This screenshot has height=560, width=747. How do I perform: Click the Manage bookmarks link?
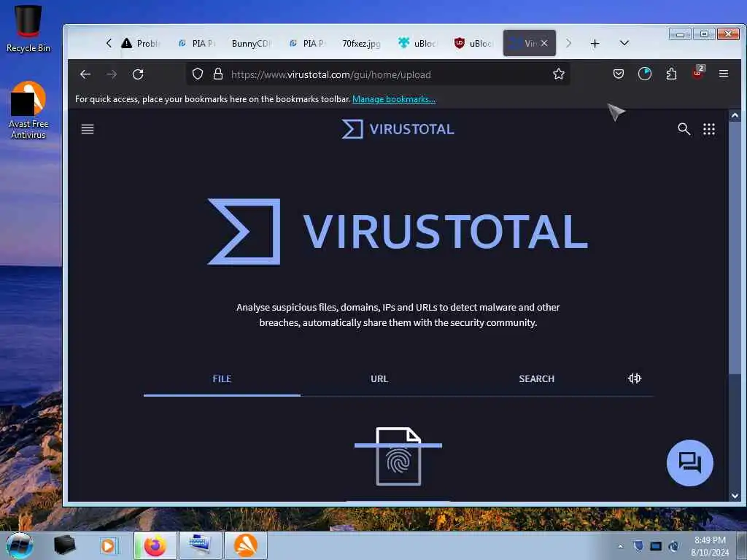pos(394,99)
